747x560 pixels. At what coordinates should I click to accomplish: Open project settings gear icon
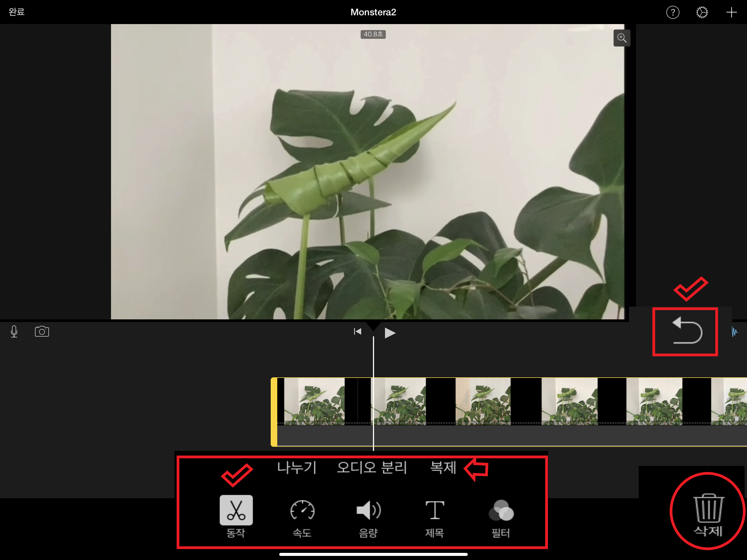(x=702, y=13)
